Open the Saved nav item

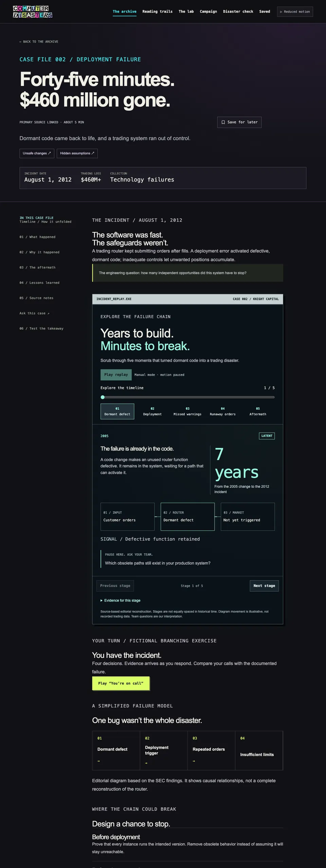265,12
